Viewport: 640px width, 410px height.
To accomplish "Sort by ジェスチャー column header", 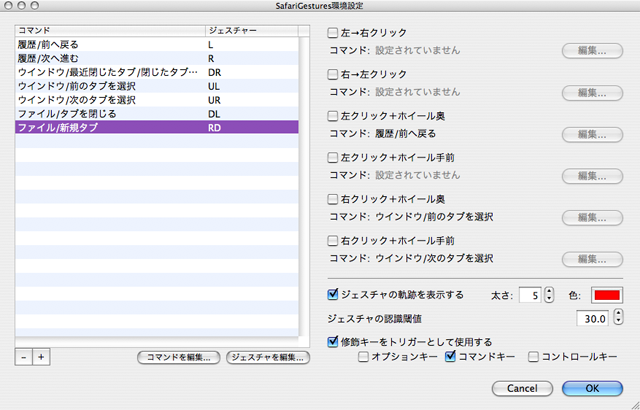I will [x=252, y=31].
